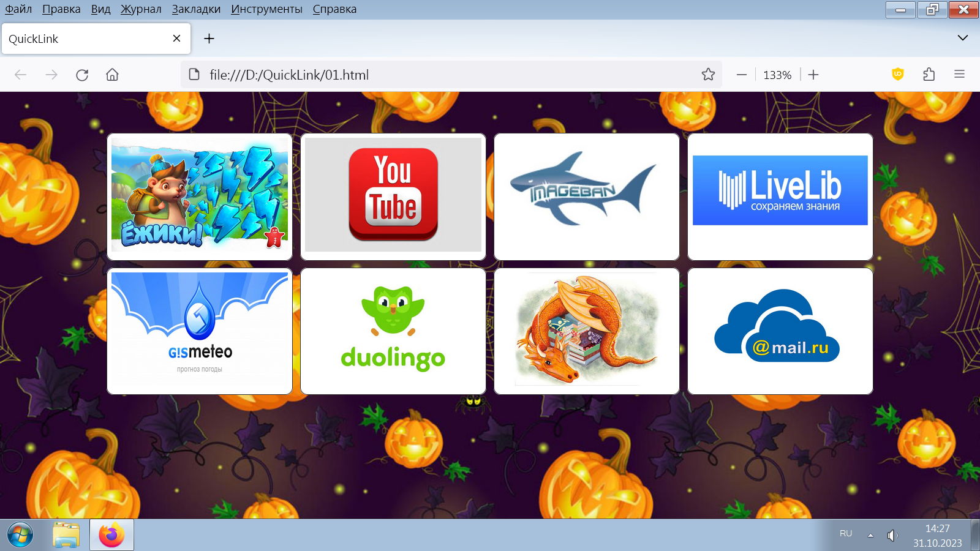This screenshot has height=551, width=980.
Task: Open the LiveLib quick link
Action: [780, 197]
